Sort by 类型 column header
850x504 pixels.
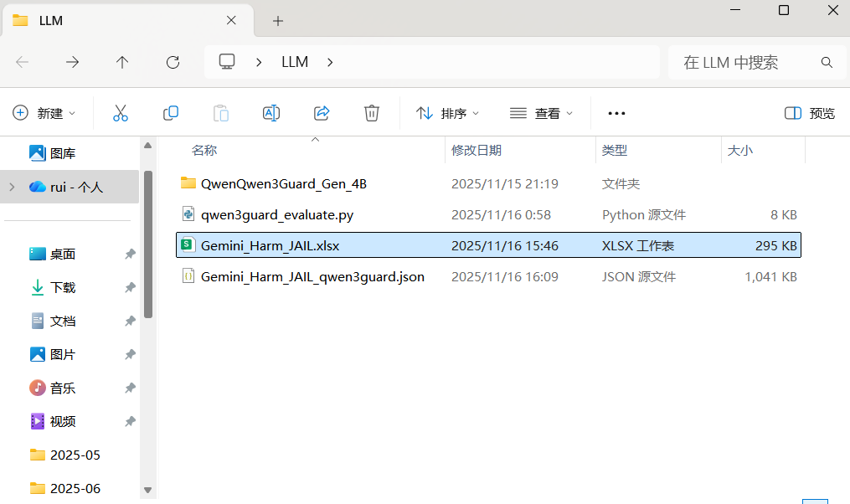click(x=614, y=150)
